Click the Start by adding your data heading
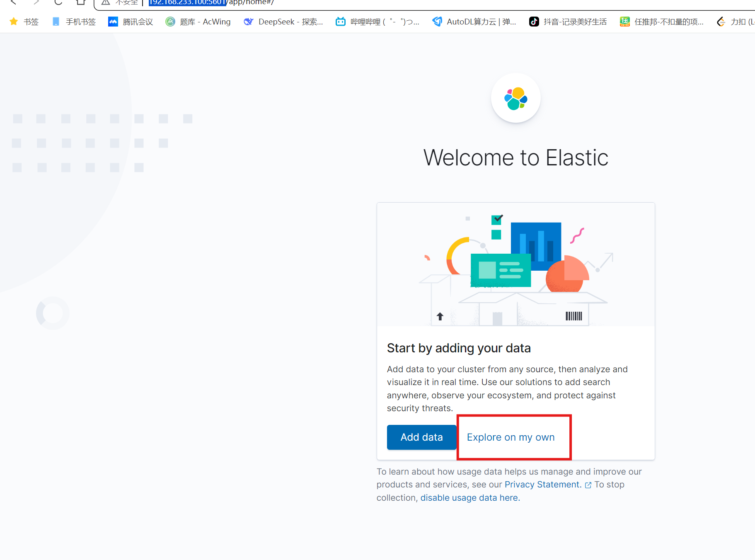 [459, 348]
